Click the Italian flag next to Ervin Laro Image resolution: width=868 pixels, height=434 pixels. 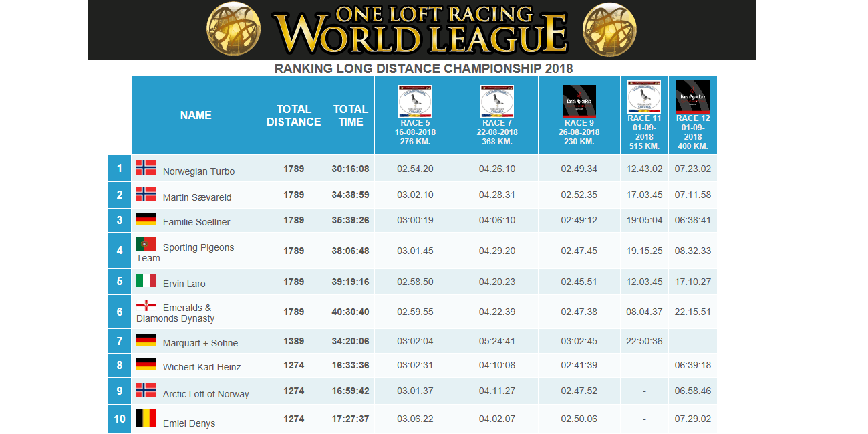146,280
